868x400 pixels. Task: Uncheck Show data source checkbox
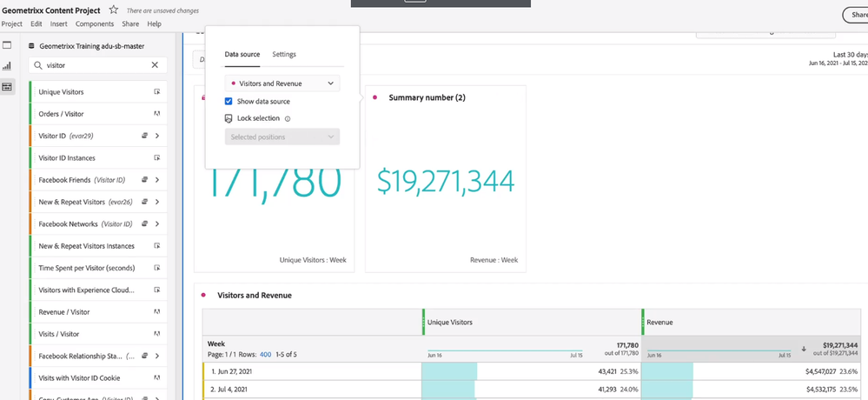[229, 102]
